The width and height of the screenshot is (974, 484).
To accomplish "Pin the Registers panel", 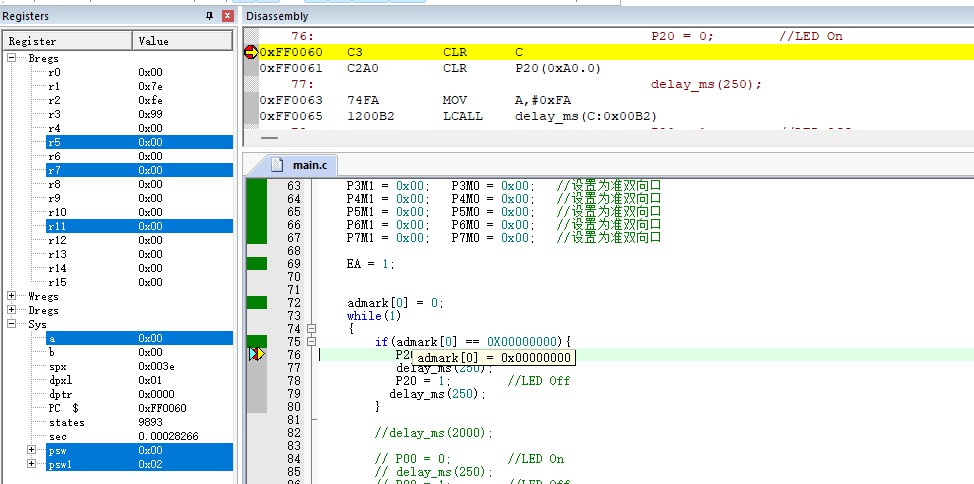I will [x=209, y=16].
